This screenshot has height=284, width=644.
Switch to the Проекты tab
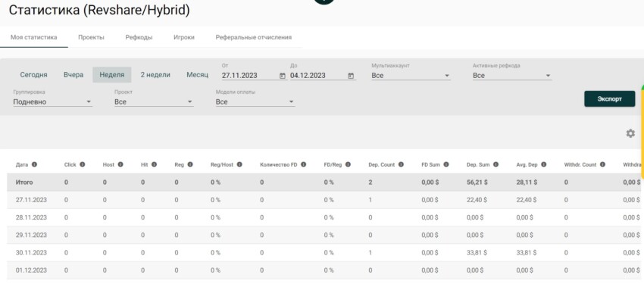(91, 37)
